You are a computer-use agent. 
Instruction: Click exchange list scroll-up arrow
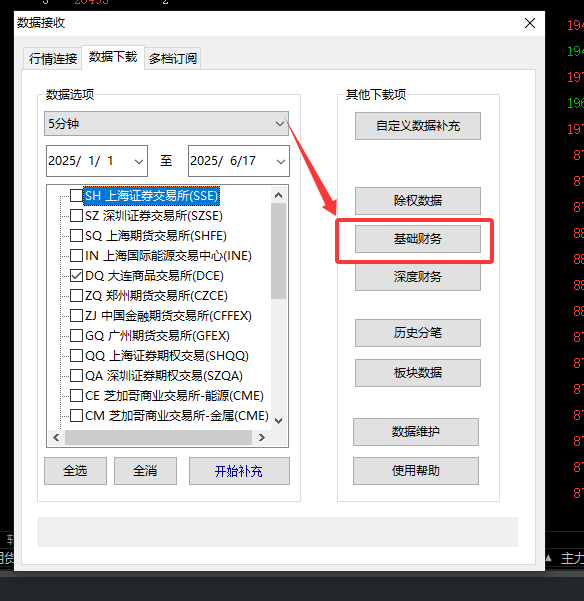[x=279, y=195]
